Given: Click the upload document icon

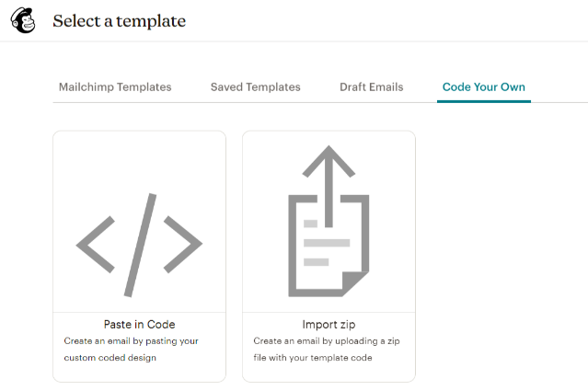Looking at the screenshot, I should 329,225.
